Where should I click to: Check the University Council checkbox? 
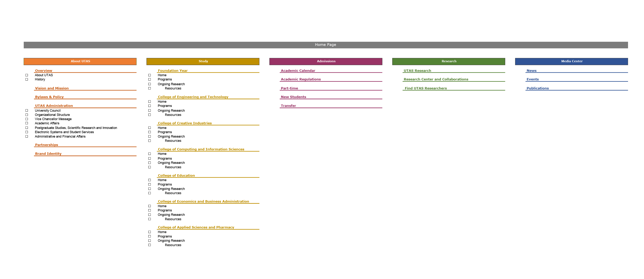tap(27, 110)
